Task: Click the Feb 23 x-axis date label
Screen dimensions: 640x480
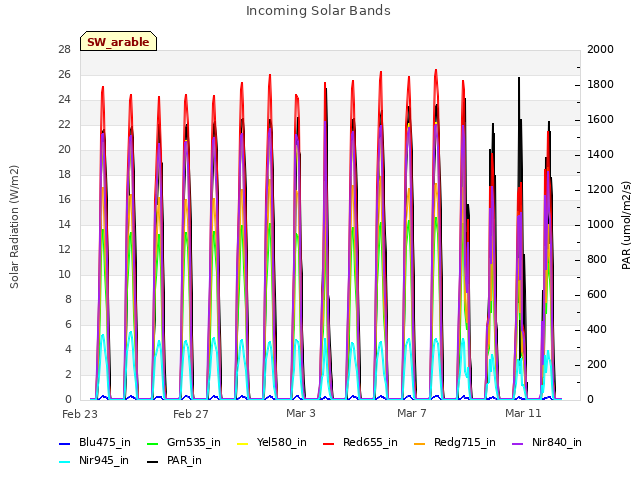Action: tap(80, 414)
